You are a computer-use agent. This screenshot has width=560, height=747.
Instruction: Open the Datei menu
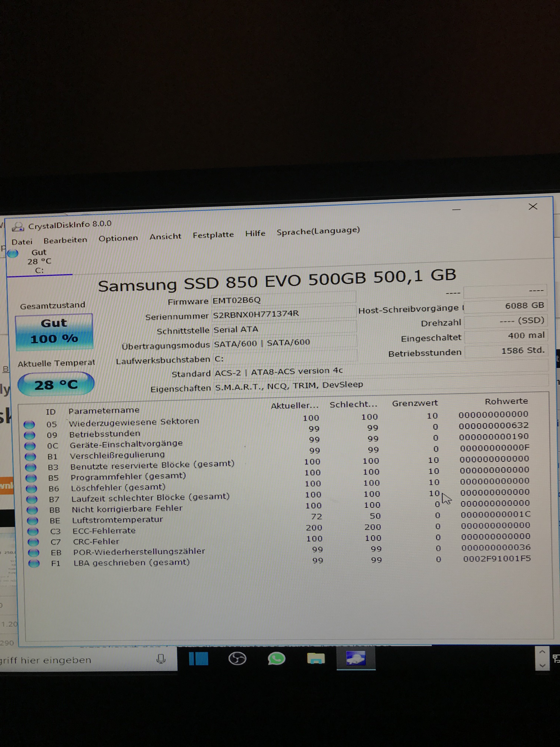tap(22, 242)
